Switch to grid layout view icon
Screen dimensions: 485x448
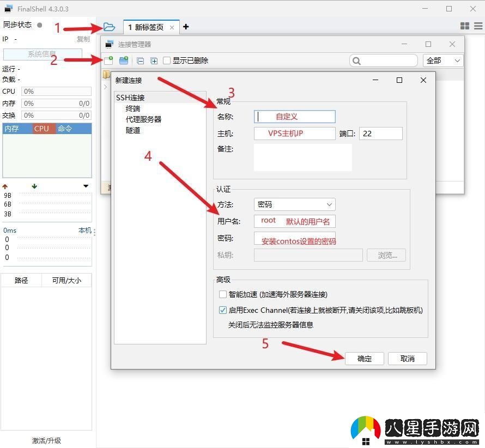(465, 26)
